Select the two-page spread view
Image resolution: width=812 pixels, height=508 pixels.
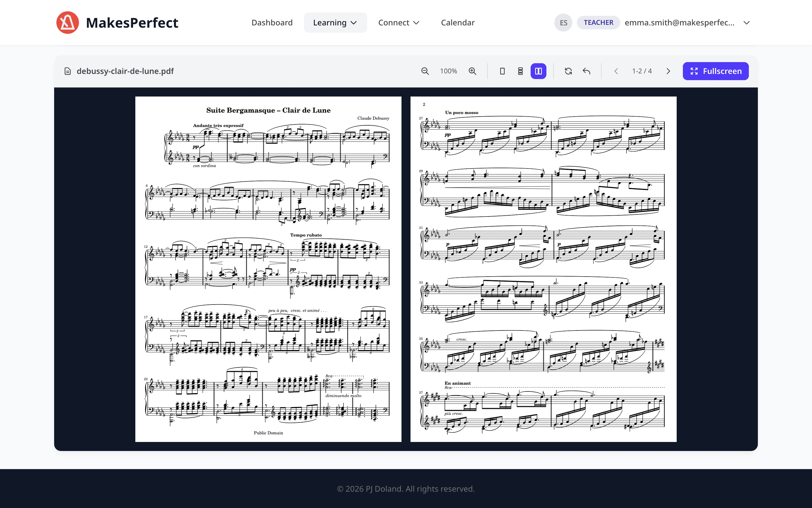coord(538,71)
